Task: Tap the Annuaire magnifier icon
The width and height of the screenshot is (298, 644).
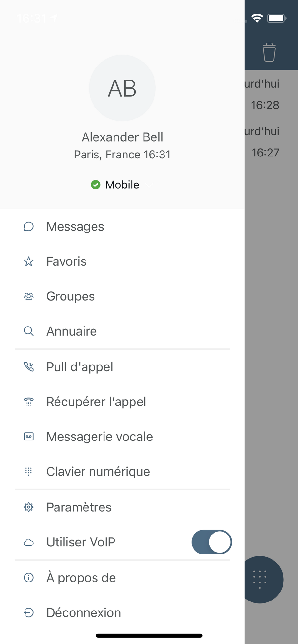Action: pos(29,331)
